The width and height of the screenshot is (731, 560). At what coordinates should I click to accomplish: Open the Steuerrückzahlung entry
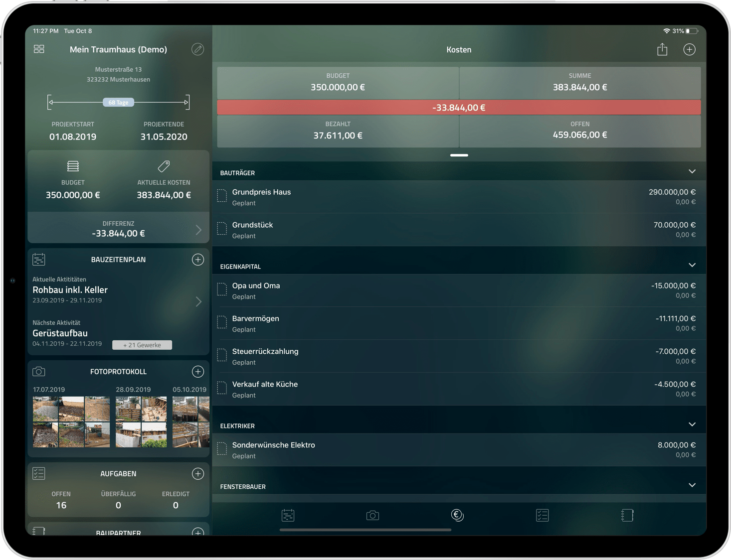[459, 356]
